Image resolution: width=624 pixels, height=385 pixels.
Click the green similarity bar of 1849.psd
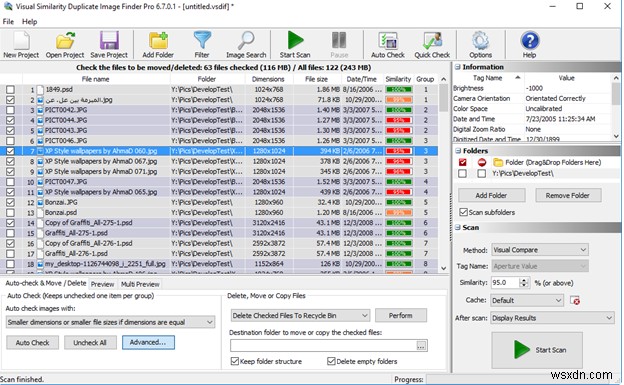pos(398,90)
